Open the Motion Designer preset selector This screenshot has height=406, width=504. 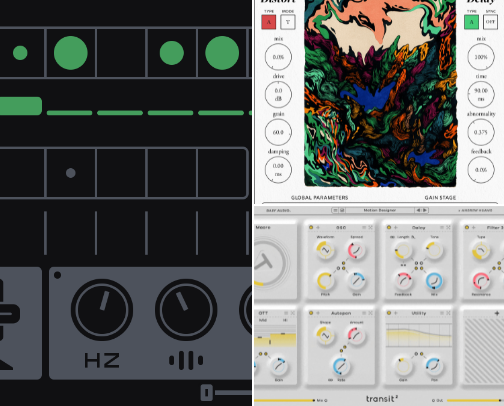coord(380,210)
